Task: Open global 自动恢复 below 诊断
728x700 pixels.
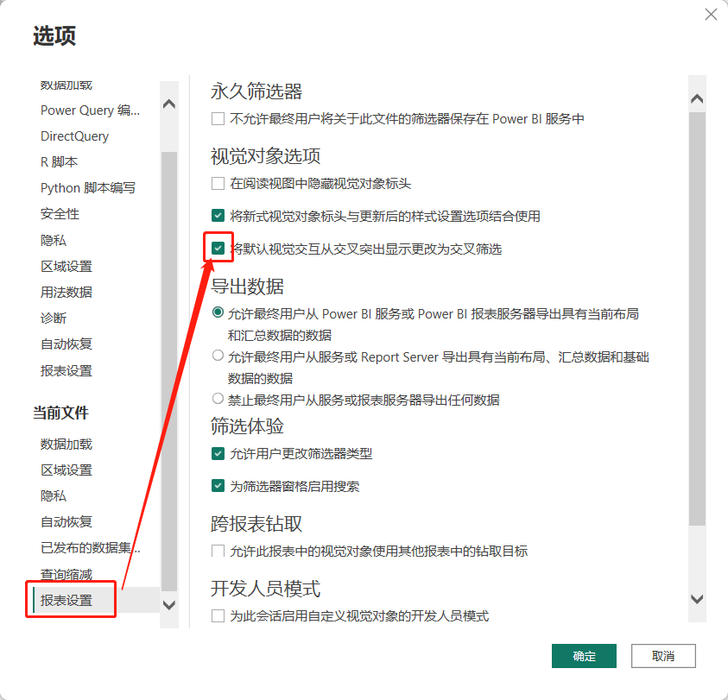Action: (66, 344)
